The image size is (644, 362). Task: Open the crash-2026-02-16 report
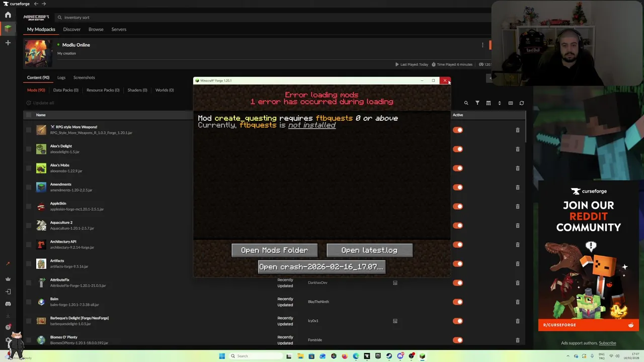(x=321, y=267)
